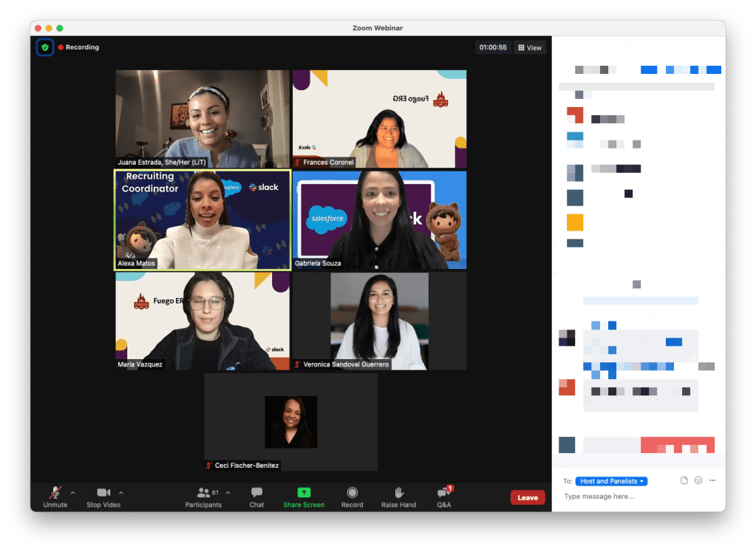Click the green encryption shield icon
This screenshot has width=756, height=552.
tap(45, 47)
